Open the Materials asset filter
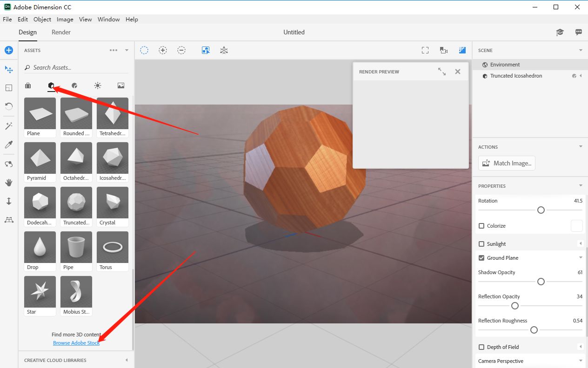 click(x=74, y=85)
